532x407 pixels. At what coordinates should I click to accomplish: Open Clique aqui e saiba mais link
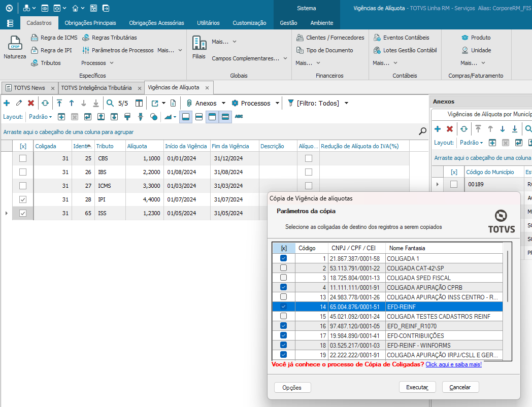[x=454, y=364]
